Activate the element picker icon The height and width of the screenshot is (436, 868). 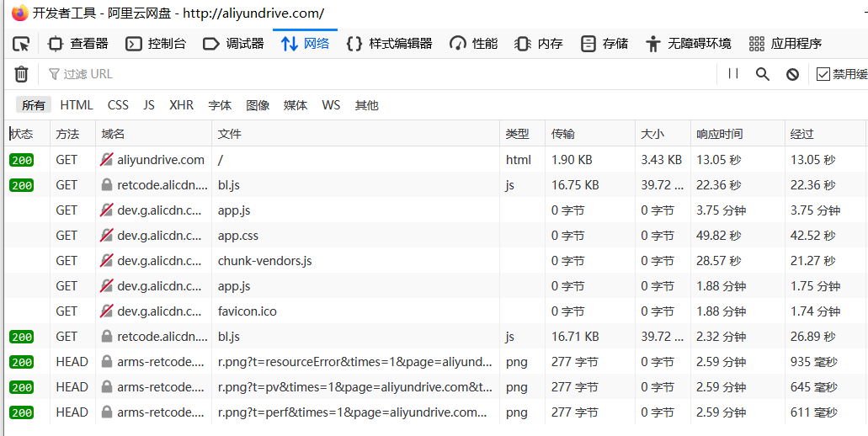(x=21, y=44)
